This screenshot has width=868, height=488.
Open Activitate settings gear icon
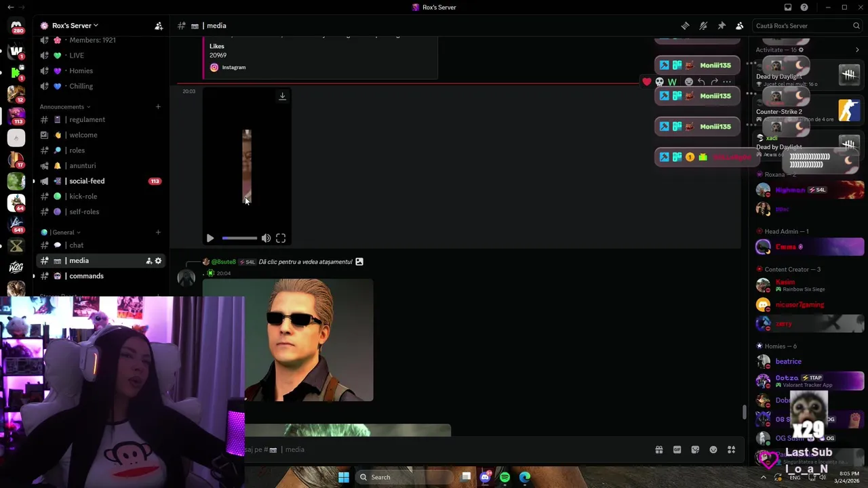click(801, 50)
